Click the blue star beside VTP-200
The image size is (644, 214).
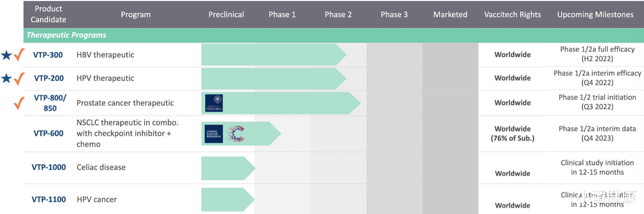pos(6,78)
